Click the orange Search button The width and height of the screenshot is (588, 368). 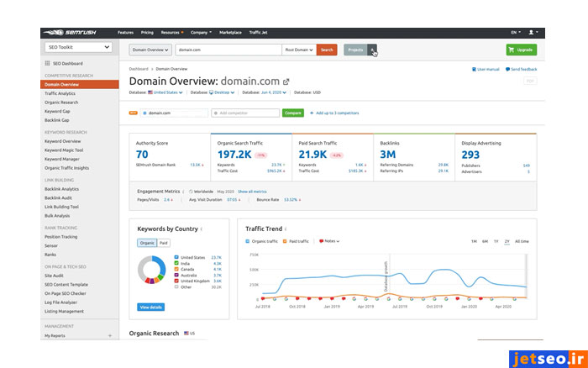(327, 50)
